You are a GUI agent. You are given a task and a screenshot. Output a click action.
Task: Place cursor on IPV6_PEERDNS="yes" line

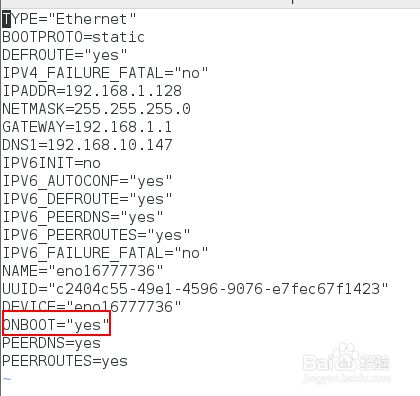(83, 217)
